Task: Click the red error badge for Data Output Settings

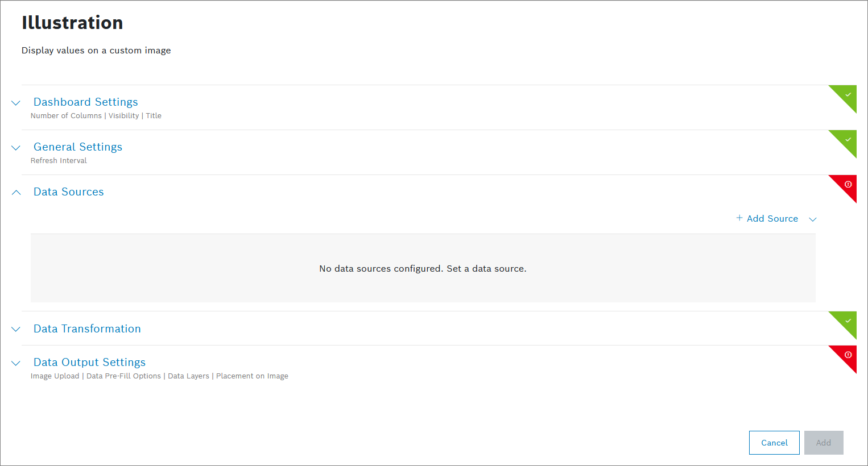Action: point(848,355)
